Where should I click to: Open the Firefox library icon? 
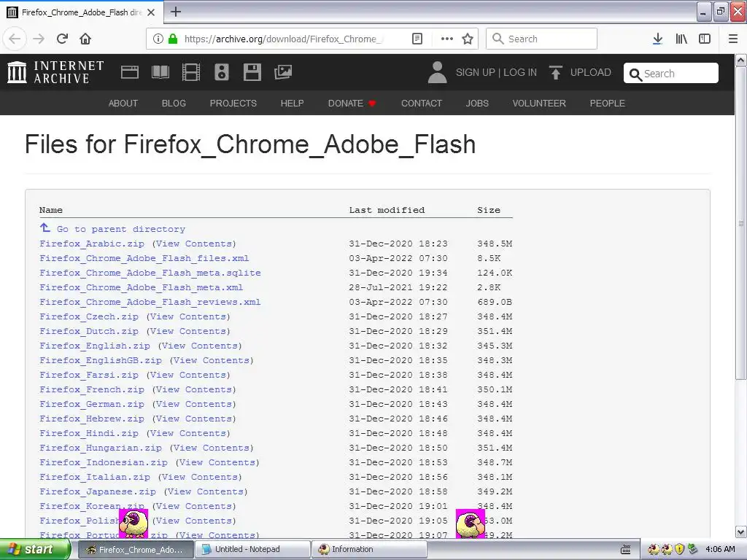point(681,39)
